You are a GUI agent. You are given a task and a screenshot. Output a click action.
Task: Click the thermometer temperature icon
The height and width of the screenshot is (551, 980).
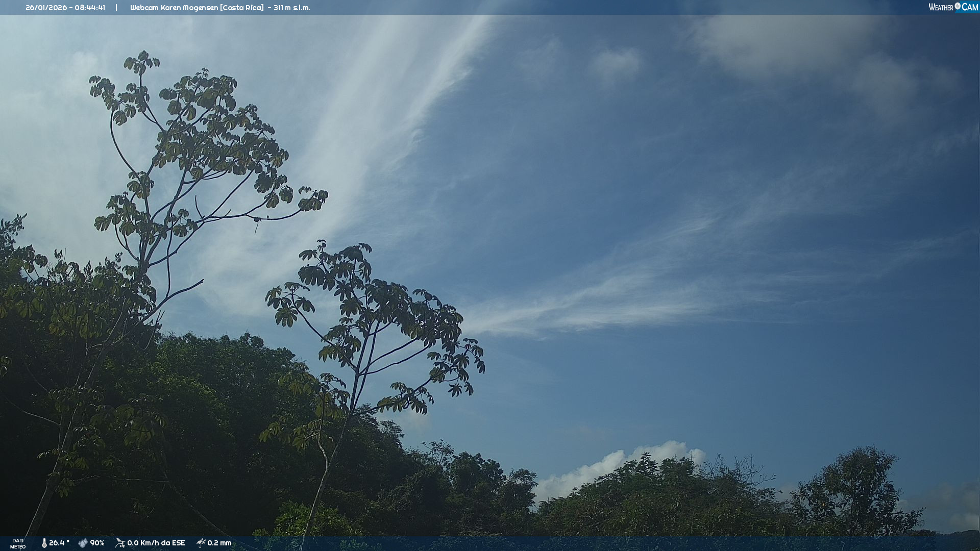pos(44,543)
